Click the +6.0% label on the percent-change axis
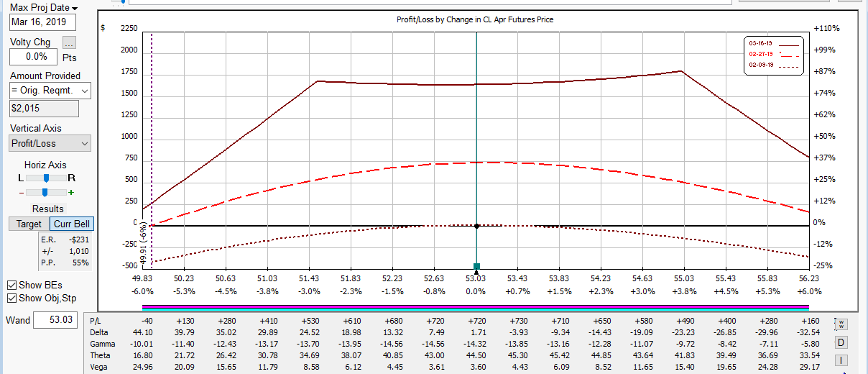Screen dimensions: 868x374 pos(809,292)
